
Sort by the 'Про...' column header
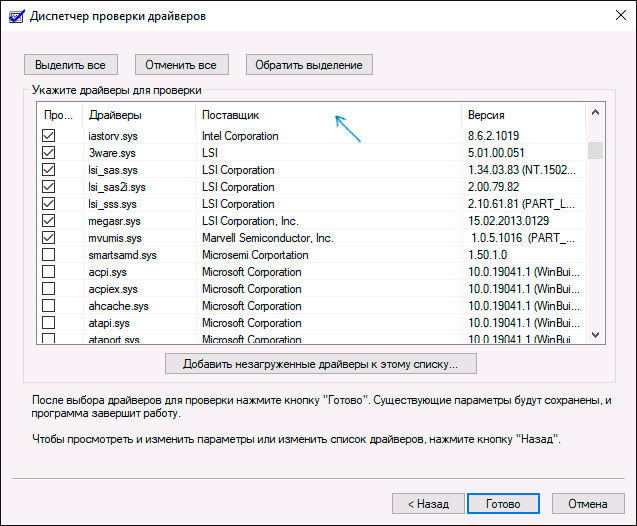point(60,115)
